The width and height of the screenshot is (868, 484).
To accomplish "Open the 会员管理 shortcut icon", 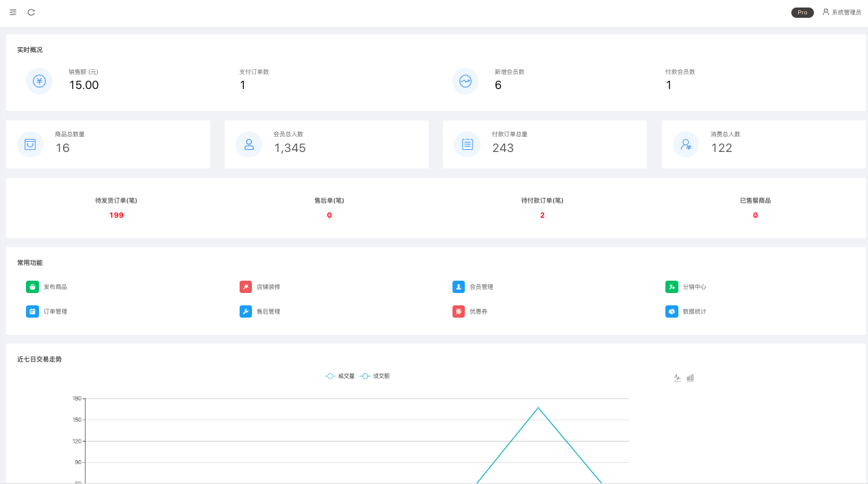I will 459,287.
